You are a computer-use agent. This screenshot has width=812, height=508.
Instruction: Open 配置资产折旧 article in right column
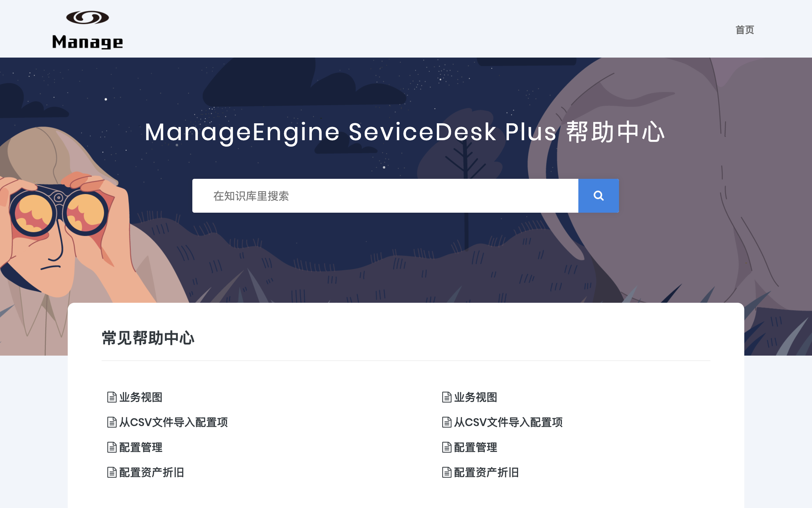pyautogui.click(x=486, y=472)
